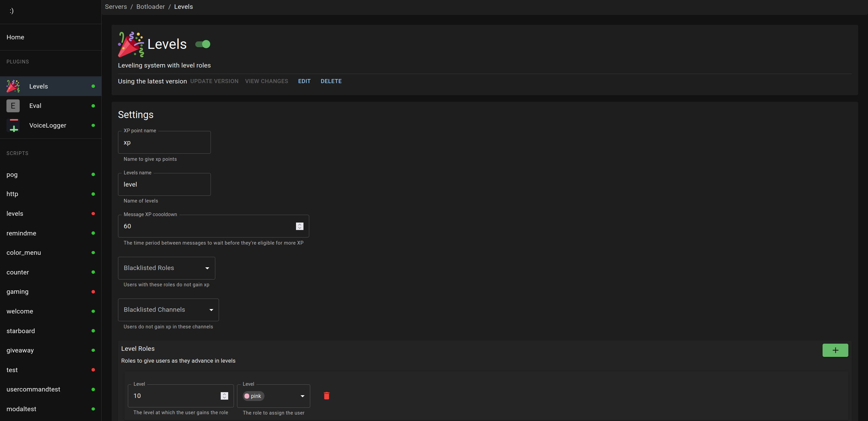Screen dimensions: 868x421
Task: Click the EDIT action for the Levels plugin
Action: coord(304,81)
